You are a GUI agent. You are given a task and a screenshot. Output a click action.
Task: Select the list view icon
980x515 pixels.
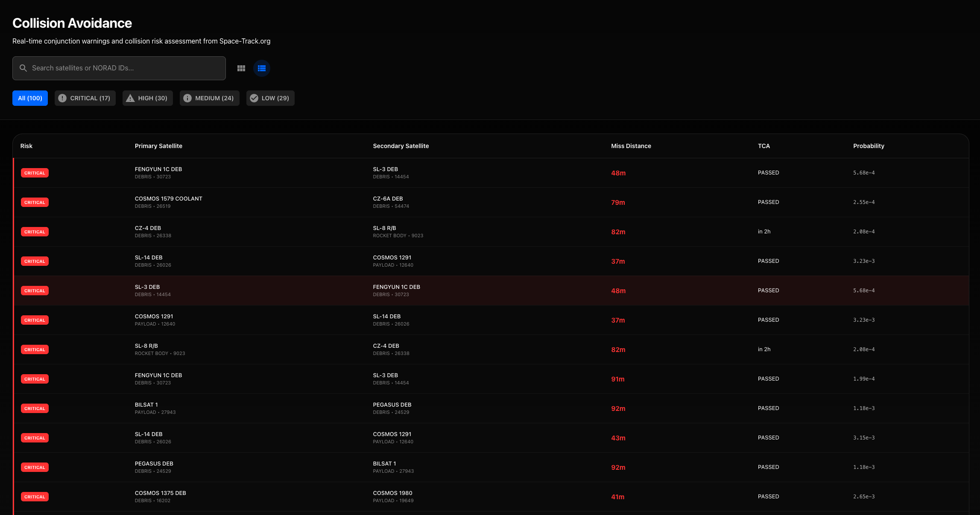(x=262, y=68)
